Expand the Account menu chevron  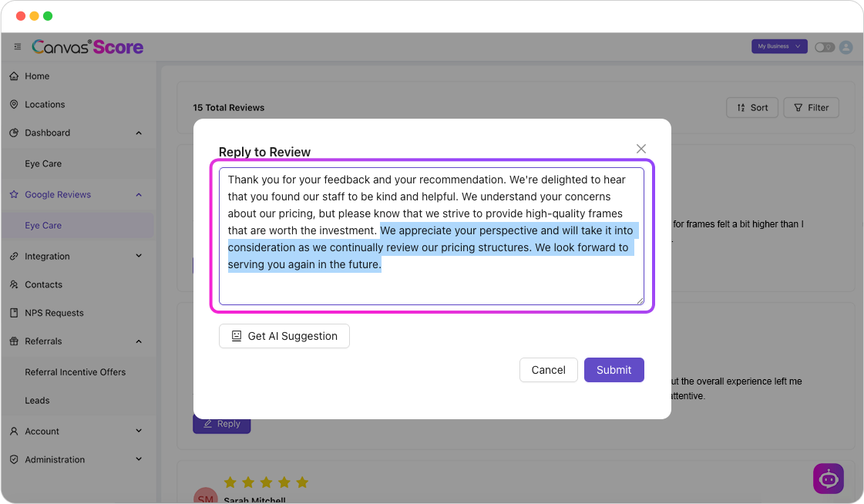click(x=139, y=431)
